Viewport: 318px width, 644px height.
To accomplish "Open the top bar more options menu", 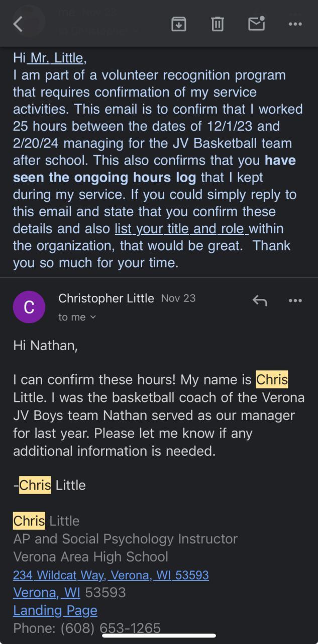I will [295, 24].
